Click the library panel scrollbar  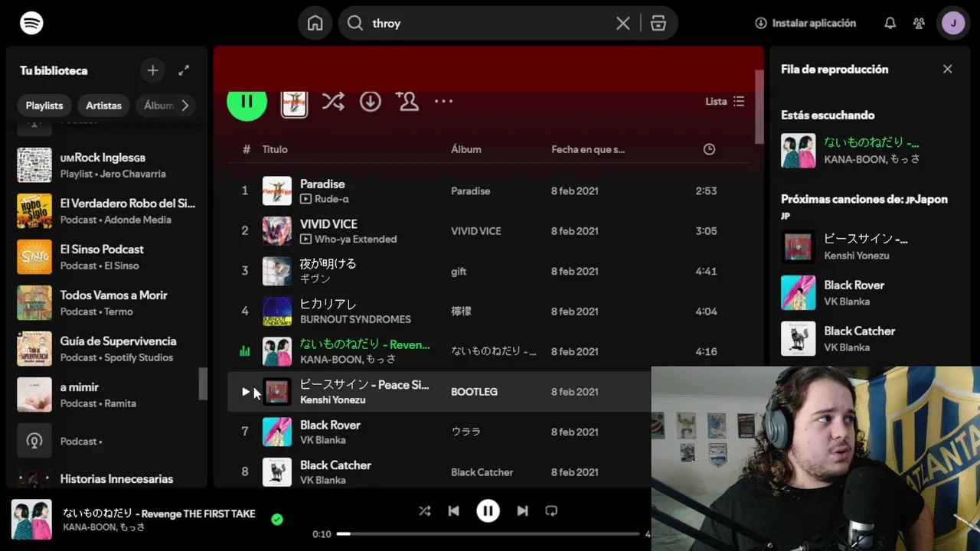pyautogui.click(x=203, y=384)
